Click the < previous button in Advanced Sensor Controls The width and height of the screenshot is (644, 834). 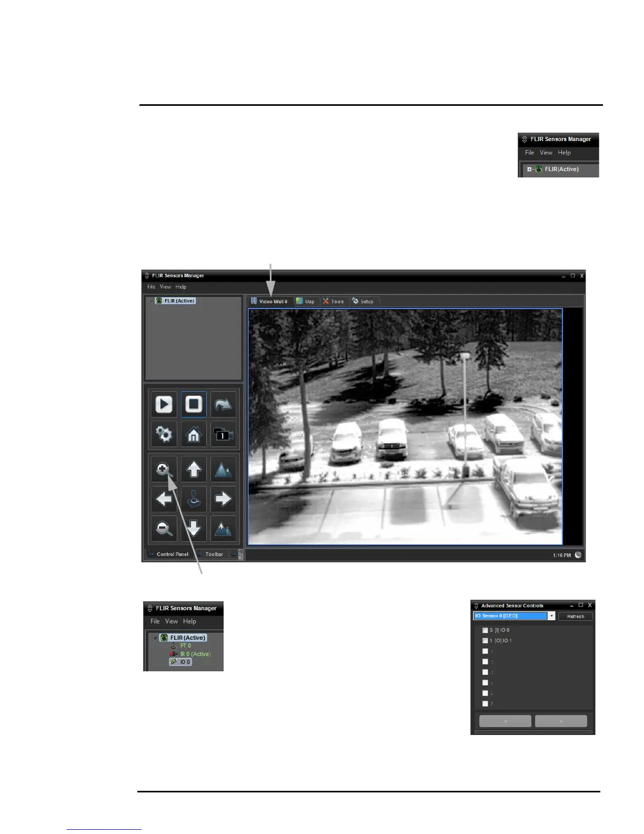505,721
